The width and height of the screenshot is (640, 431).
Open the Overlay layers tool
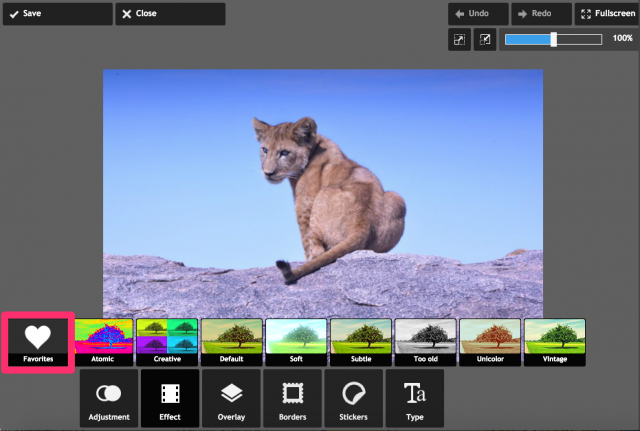tap(231, 397)
